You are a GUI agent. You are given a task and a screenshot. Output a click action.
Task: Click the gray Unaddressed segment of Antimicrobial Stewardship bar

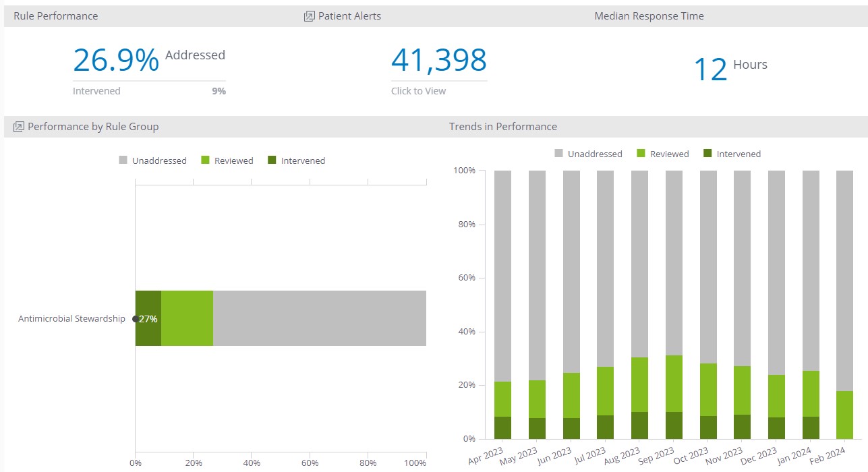(319, 318)
